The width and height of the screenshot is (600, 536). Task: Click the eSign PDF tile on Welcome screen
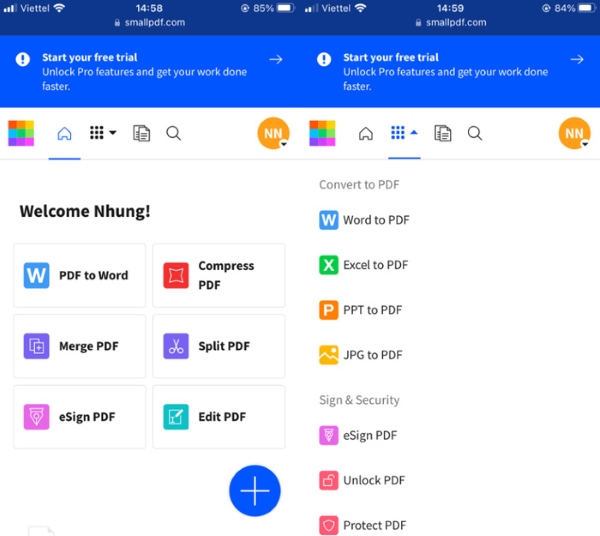(x=80, y=417)
